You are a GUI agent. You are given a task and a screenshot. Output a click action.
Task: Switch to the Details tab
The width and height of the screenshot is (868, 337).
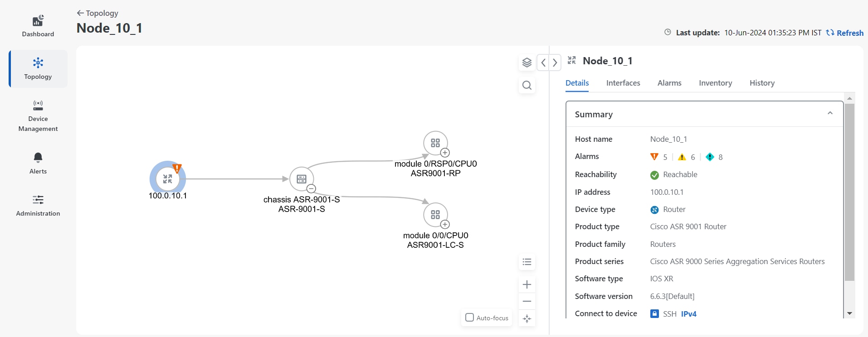577,83
